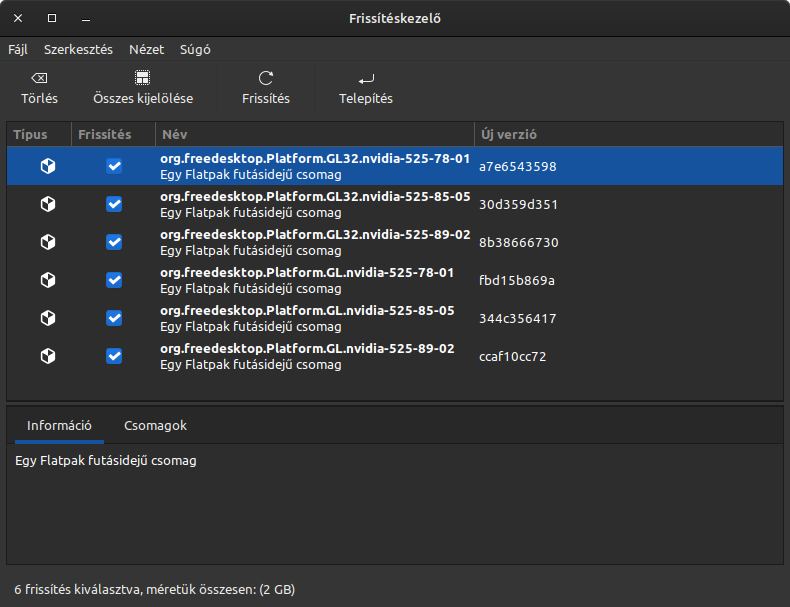The image size is (790, 607).
Task: Click Flatpak package icon for GL.nvidia-525-89-02
Action: click(x=48, y=356)
